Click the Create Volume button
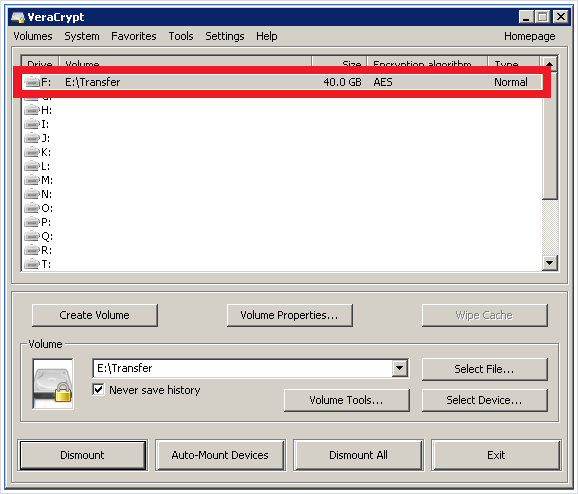This screenshot has height=494, width=578. 95,315
